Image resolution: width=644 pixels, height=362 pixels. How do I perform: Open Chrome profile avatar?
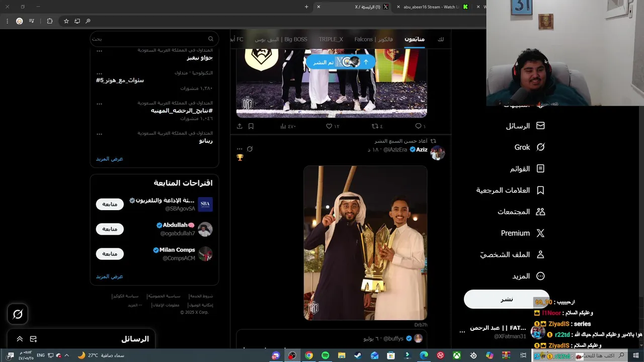(19, 21)
